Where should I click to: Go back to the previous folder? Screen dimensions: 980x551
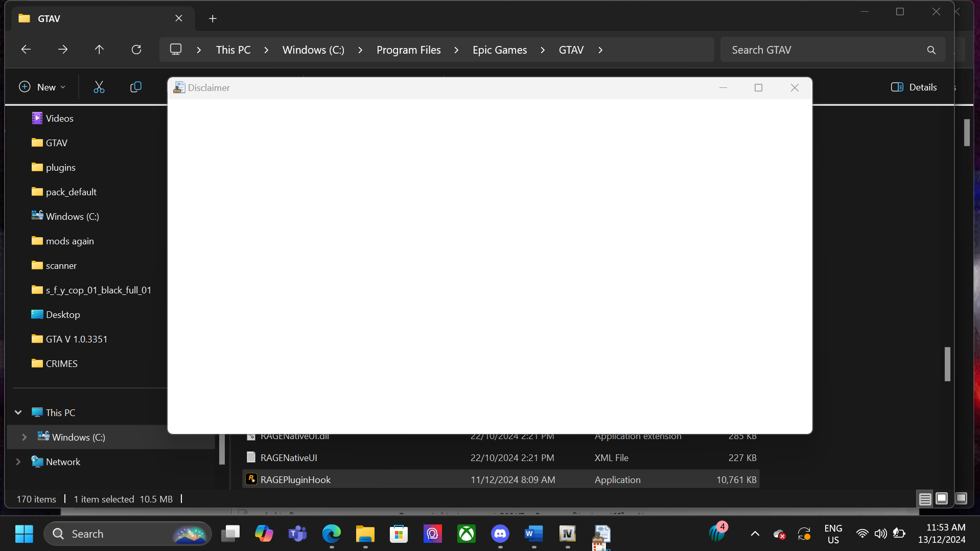click(26, 50)
